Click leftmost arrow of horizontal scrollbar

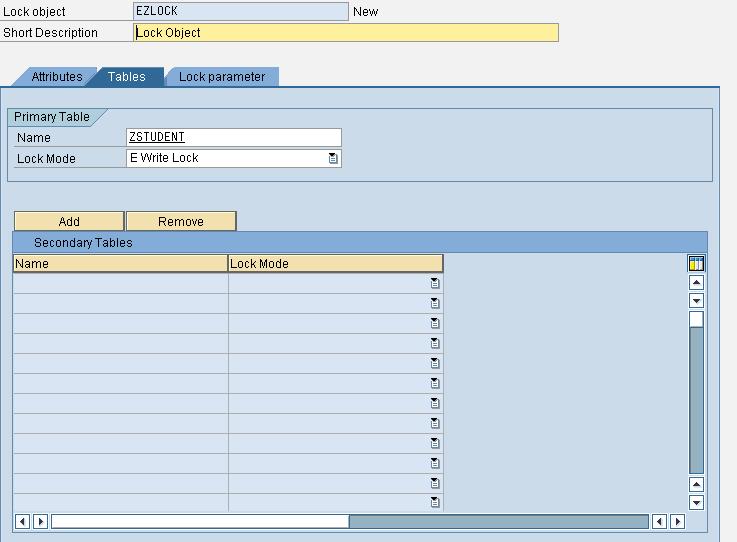pos(23,521)
